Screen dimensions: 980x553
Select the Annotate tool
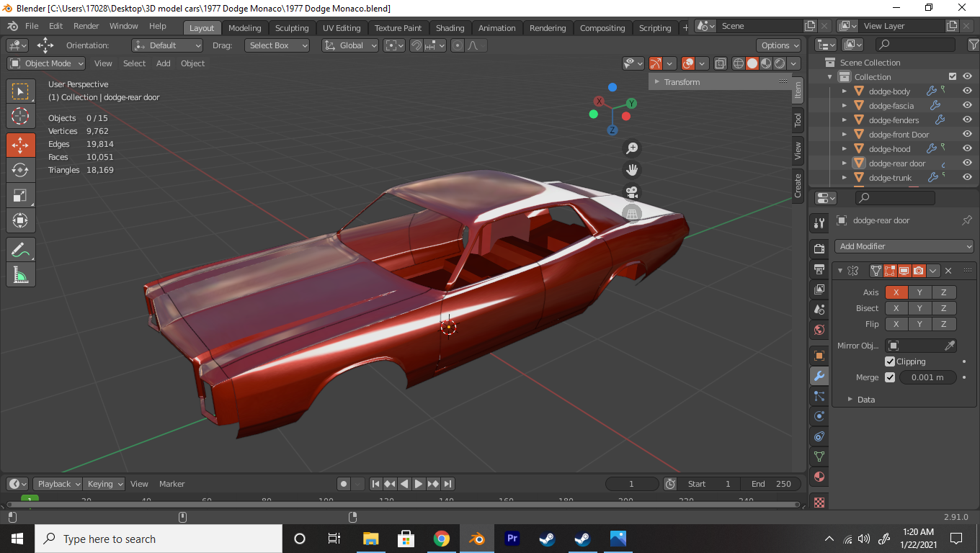20,249
